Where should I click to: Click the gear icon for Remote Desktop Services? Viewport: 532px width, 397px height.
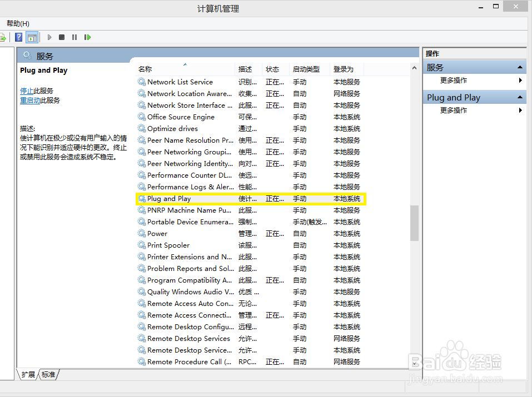(142, 338)
